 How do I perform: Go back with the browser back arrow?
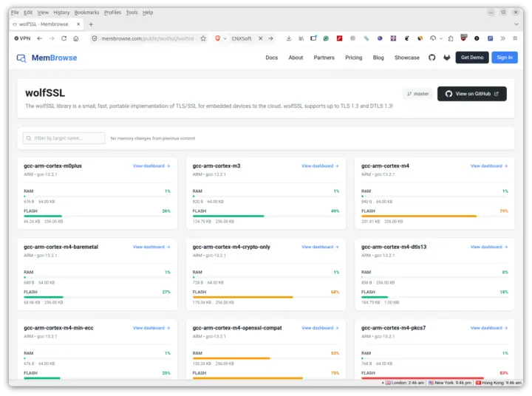(x=40, y=38)
